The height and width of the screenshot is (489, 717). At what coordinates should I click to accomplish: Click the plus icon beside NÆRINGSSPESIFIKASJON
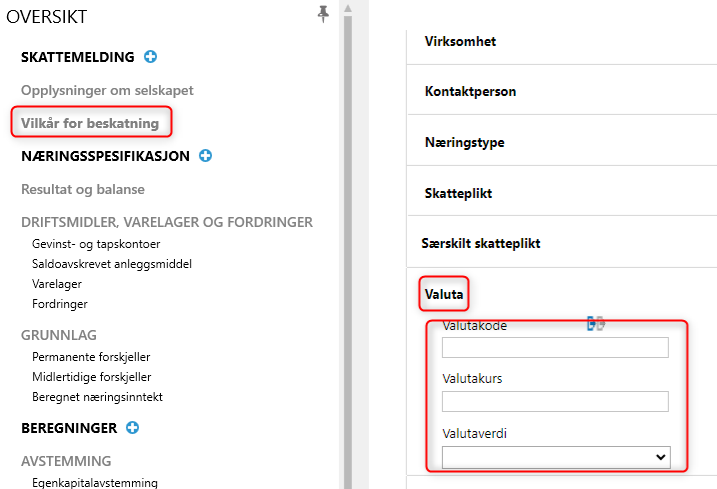pyautogui.click(x=205, y=156)
